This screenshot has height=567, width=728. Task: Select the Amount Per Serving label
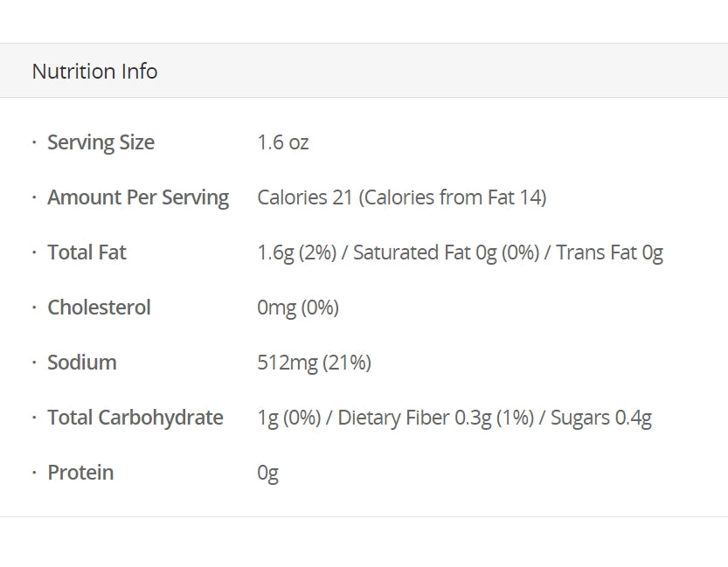click(137, 197)
